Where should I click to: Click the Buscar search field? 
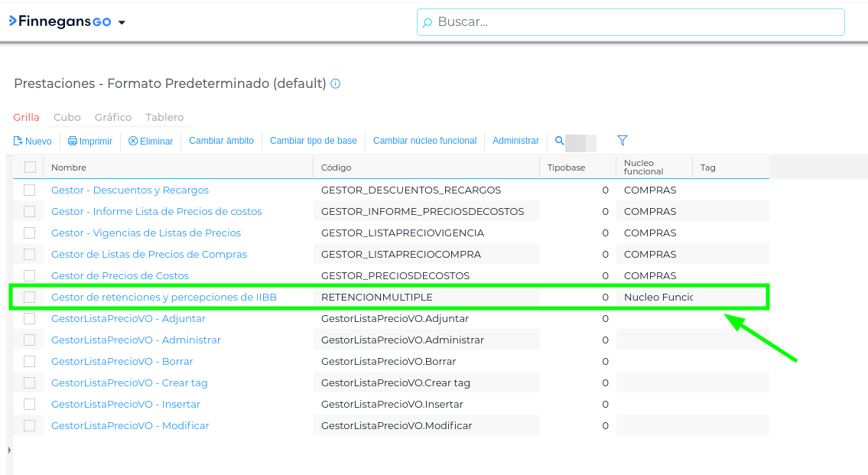click(x=631, y=22)
